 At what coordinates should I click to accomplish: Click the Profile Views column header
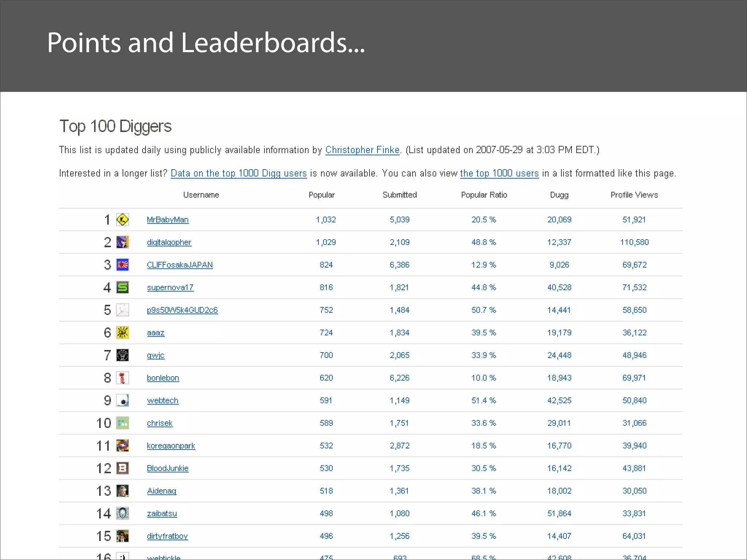click(x=634, y=195)
